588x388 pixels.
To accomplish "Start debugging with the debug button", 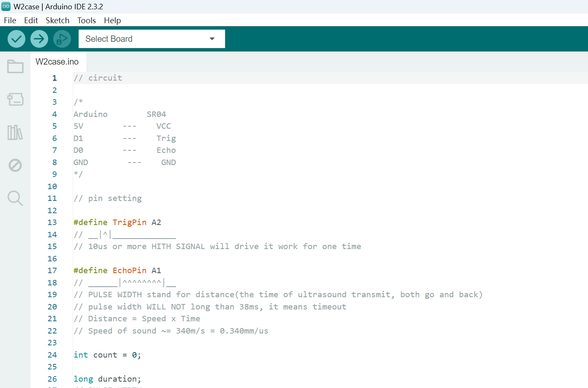I will coord(62,39).
